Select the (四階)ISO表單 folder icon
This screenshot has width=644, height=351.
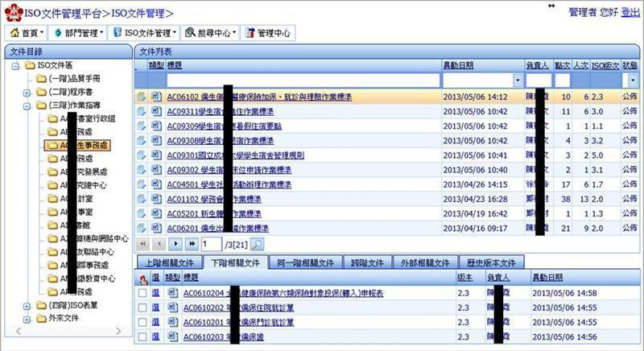41,305
